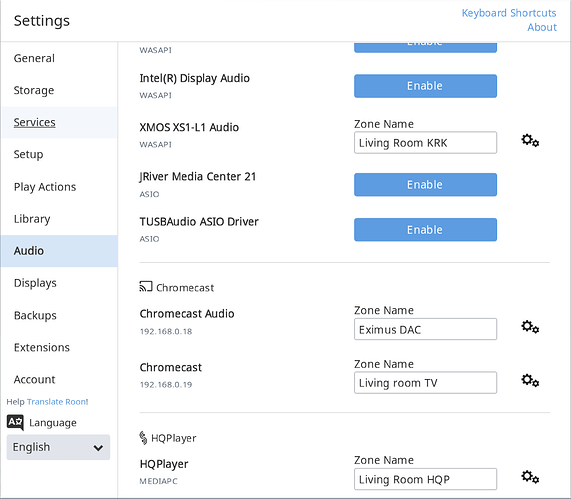Image resolution: width=571 pixels, height=499 pixels.
Task: Edit the Living room TV zone name field
Action: pos(425,383)
